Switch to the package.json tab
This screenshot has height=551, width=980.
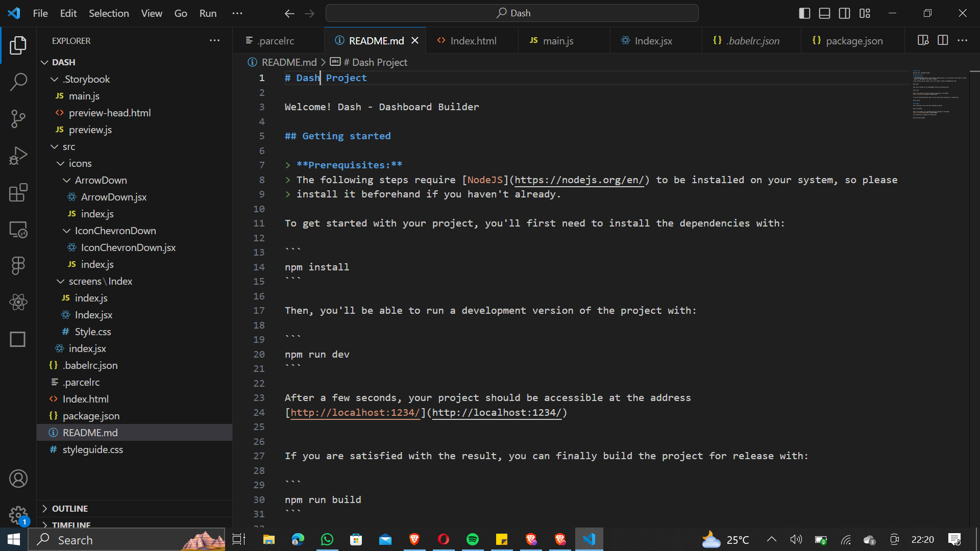pyautogui.click(x=854, y=41)
